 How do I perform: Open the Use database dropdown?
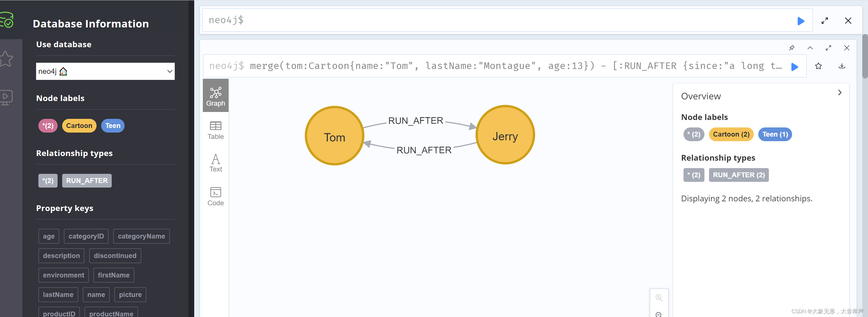pyautogui.click(x=105, y=71)
